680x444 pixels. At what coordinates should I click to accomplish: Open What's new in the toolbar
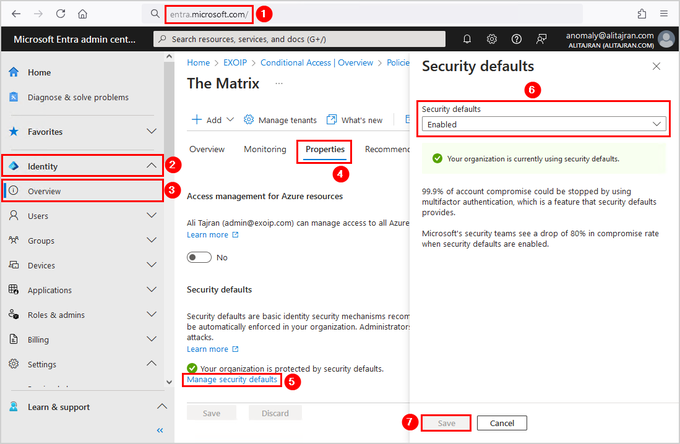(x=355, y=120)
